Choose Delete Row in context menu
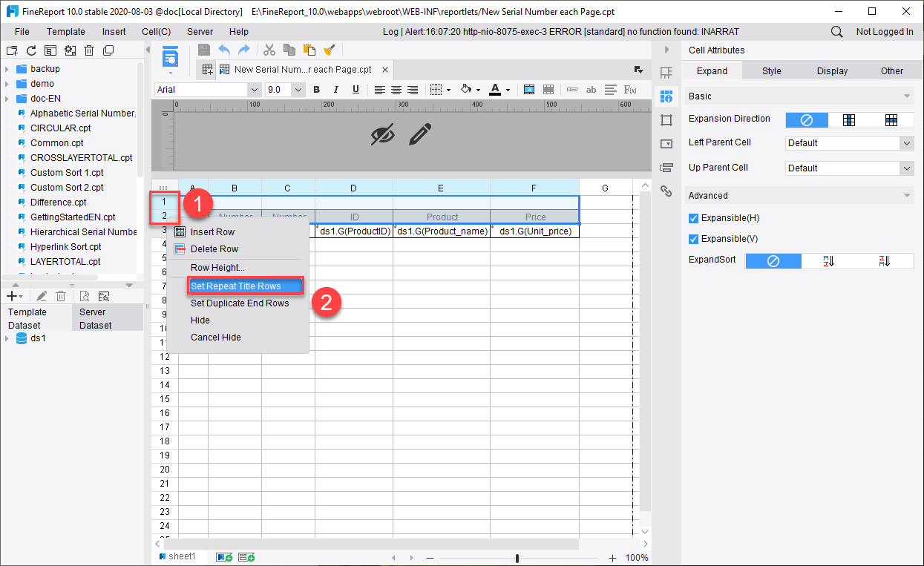 (x=214, y=249)
